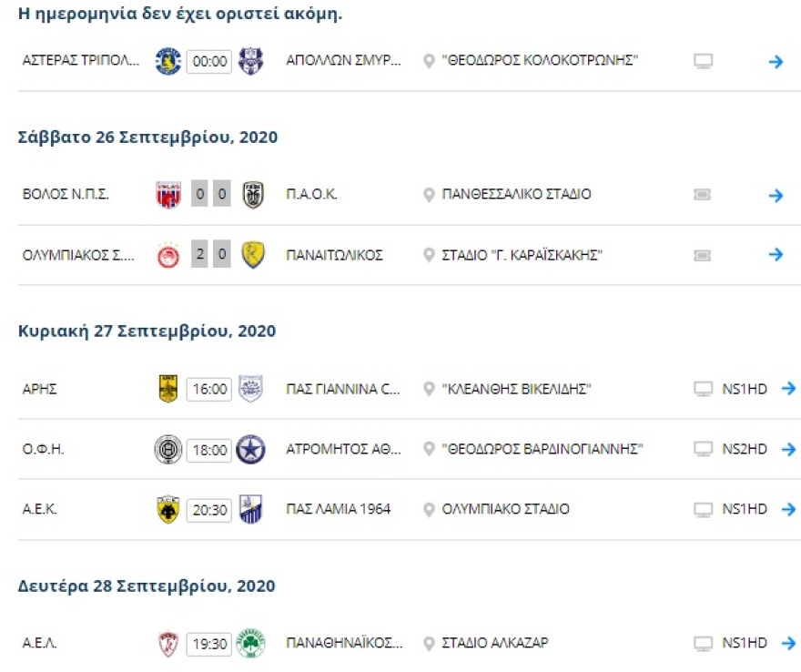The image size is (801, 672).
Task: Click the TV icon in the ΒΟΛΟΣ match row
Action: (x=702, y=194)
